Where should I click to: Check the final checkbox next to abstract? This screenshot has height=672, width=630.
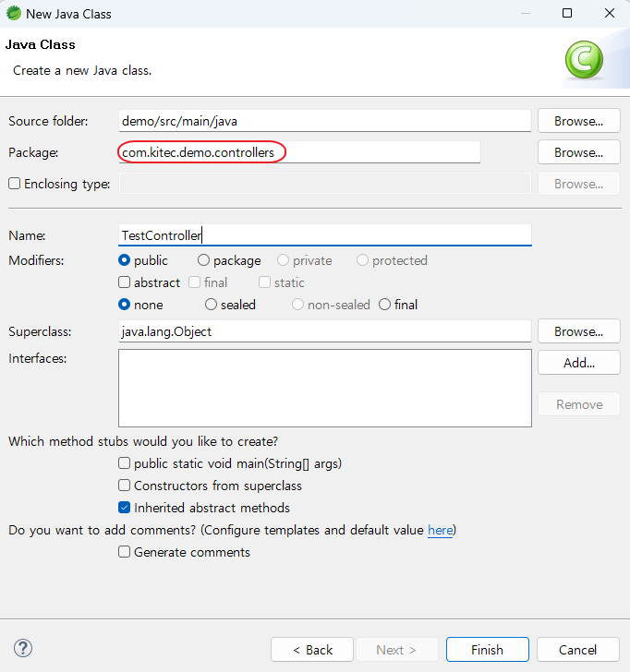194,282
